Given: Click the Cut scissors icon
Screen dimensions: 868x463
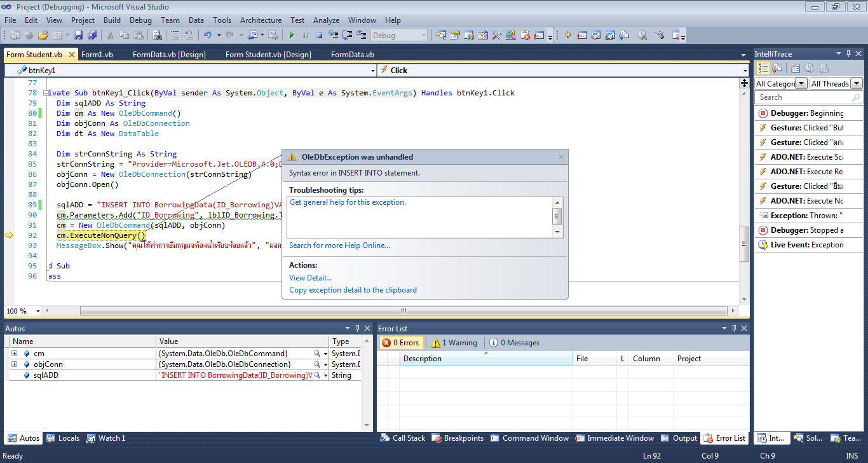Looking at the screenshot, I should pos(110,36).
